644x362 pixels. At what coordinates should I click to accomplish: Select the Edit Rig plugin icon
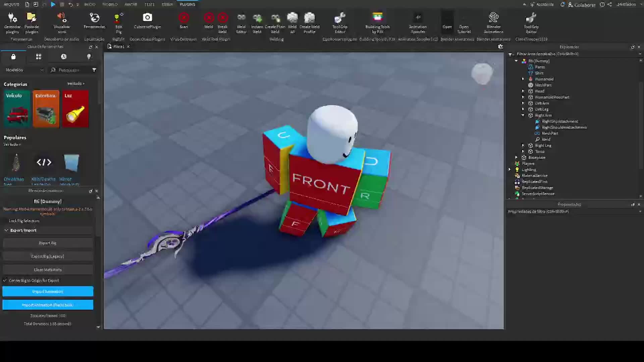tap(118, 18)
